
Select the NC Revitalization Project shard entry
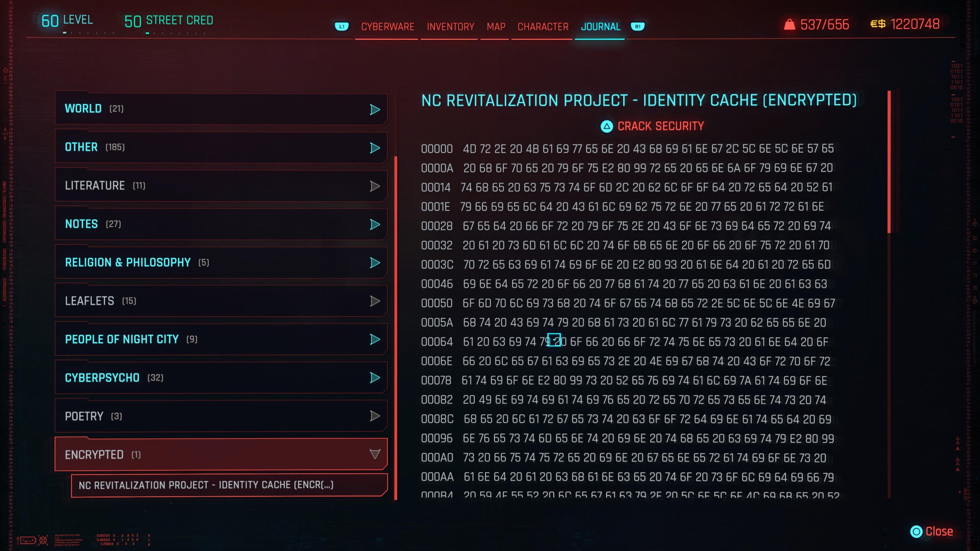pyautogui.click(x=229, y=485)
